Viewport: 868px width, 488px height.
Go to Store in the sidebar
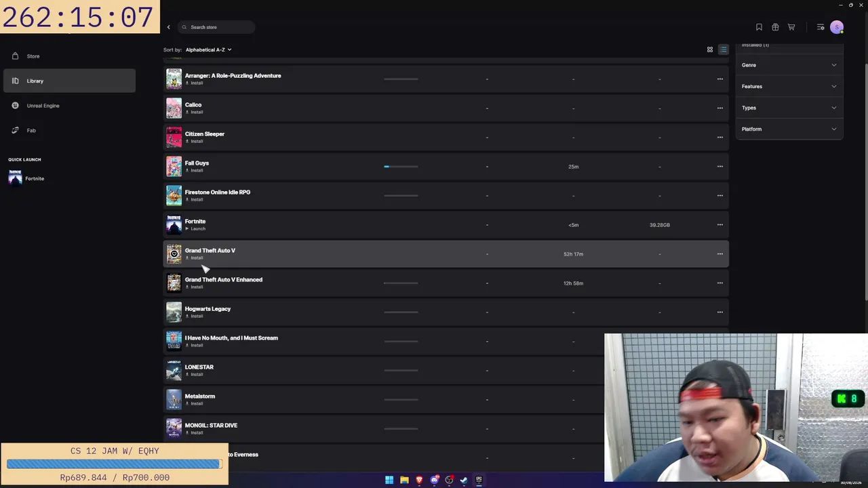click(69, 56)
